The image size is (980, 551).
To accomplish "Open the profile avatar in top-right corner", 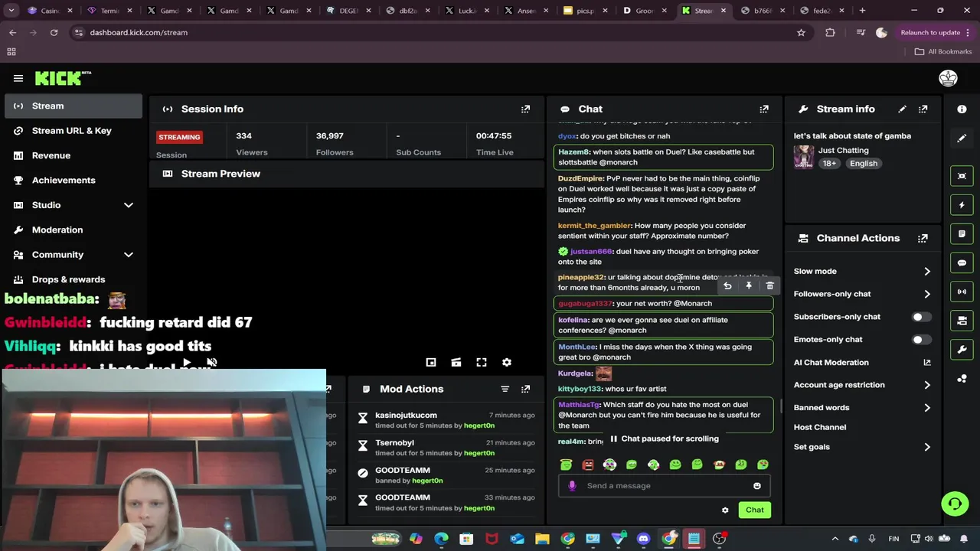I will coord(948,78).
